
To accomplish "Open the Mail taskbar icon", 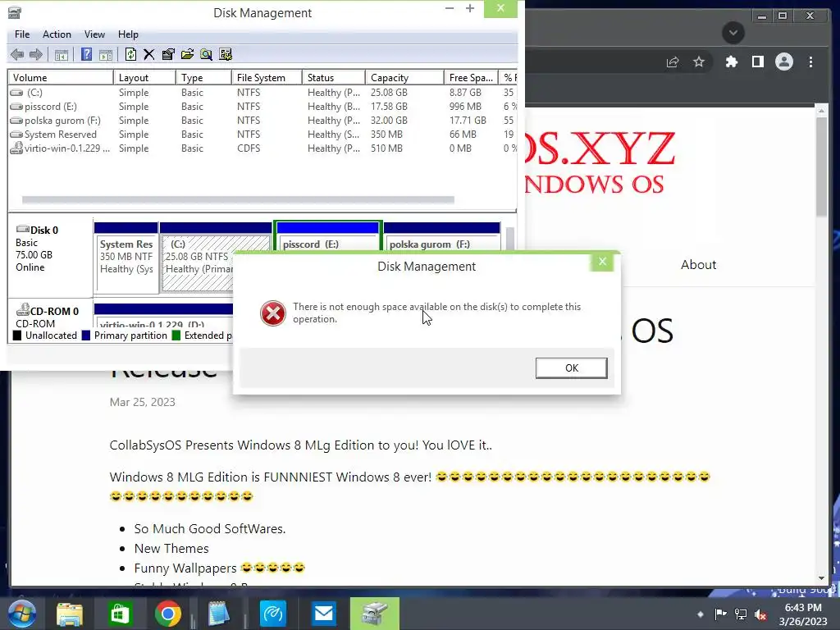I will (323, 614).
